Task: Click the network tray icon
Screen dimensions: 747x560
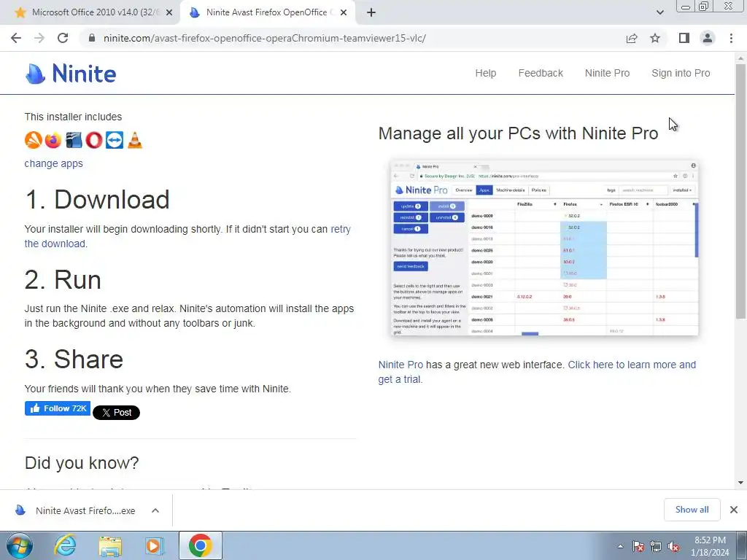Action: click(656, 546)
